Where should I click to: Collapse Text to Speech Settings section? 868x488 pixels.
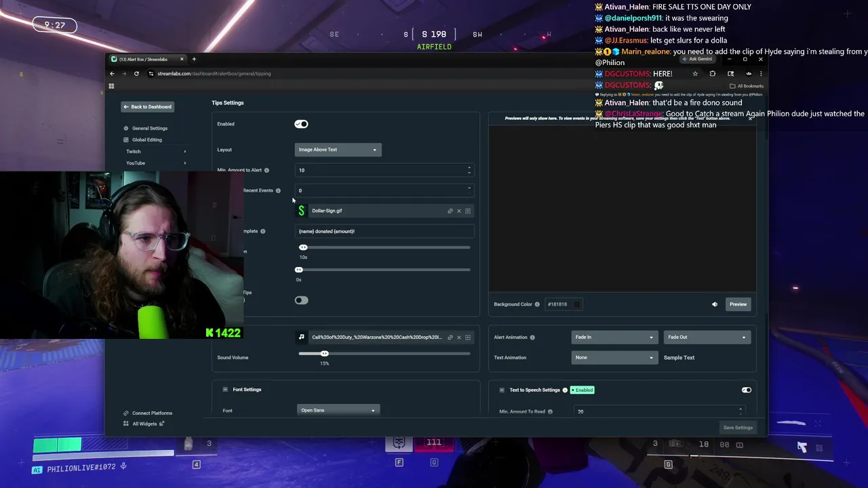[x=502, y=390]
